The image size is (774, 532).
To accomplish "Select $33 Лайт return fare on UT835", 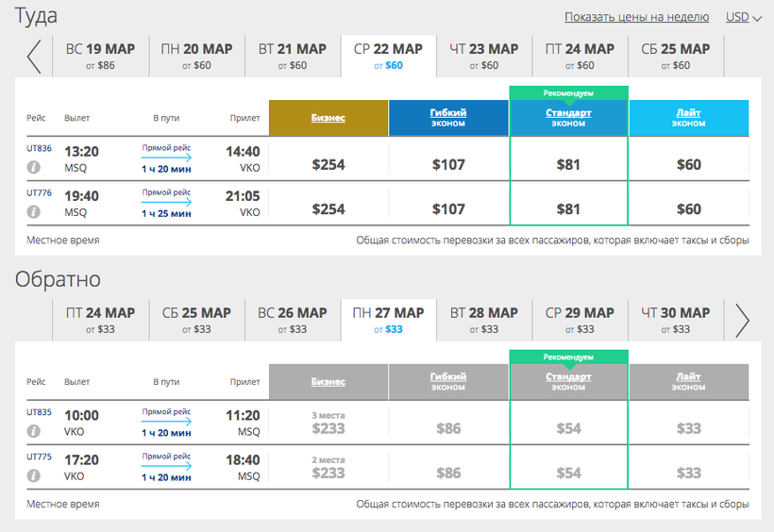I will click(x=689, y=428).
